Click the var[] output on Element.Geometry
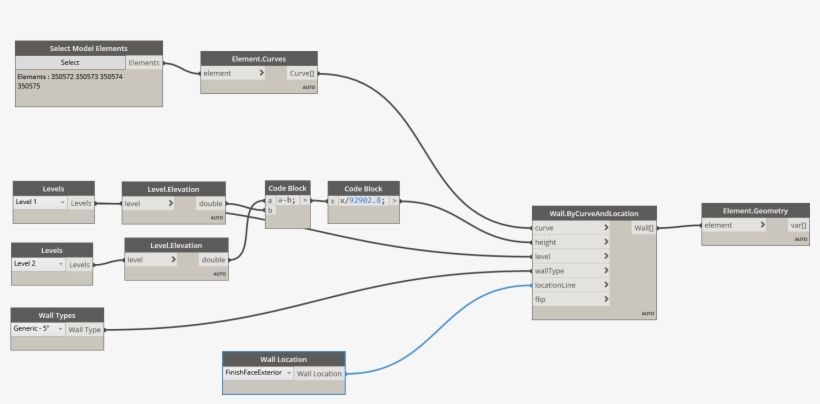The image size is (820, 404). [x=797, y=225]
